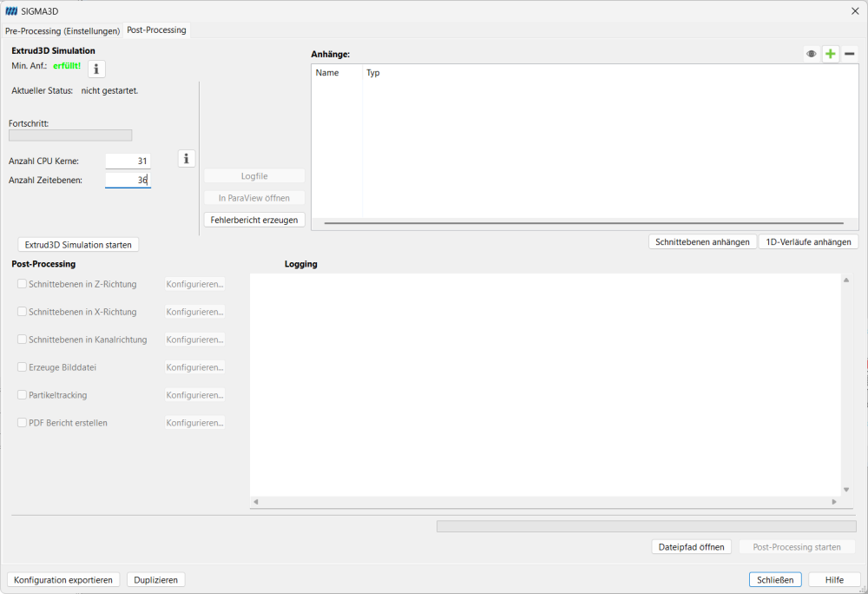This screenshot has height=594, width=868.
Task: Click the Logging scroll right arrow
Action: tap(834, 502)
